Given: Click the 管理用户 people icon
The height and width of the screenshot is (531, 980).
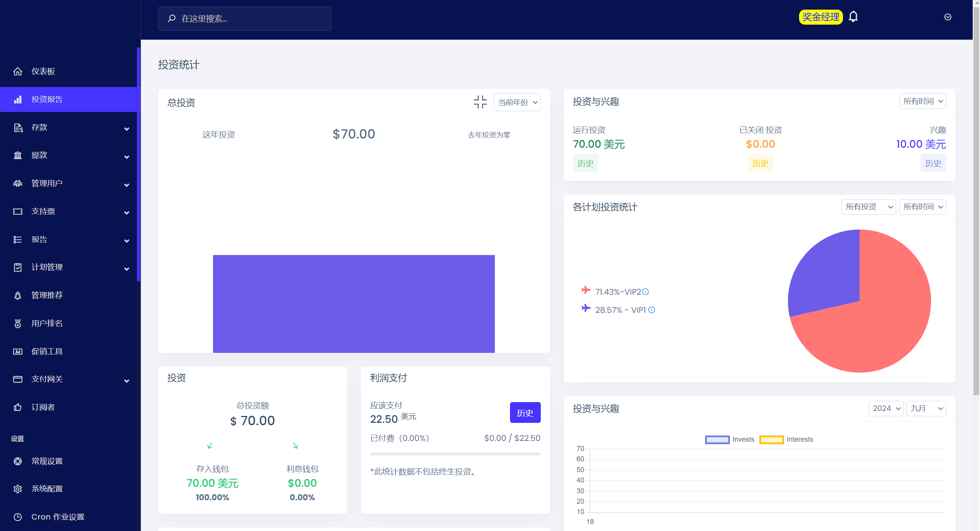Looking at the screenshot, I should (18, 183).
